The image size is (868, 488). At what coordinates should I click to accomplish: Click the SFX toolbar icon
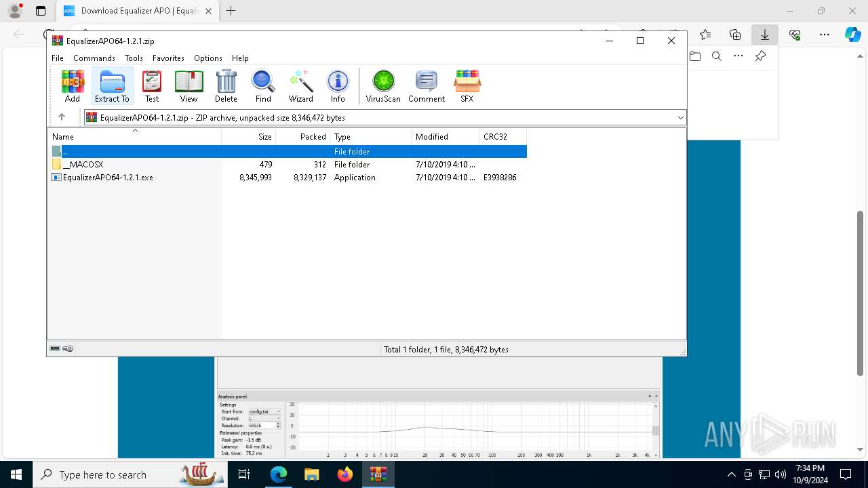[x=467, y=86]
